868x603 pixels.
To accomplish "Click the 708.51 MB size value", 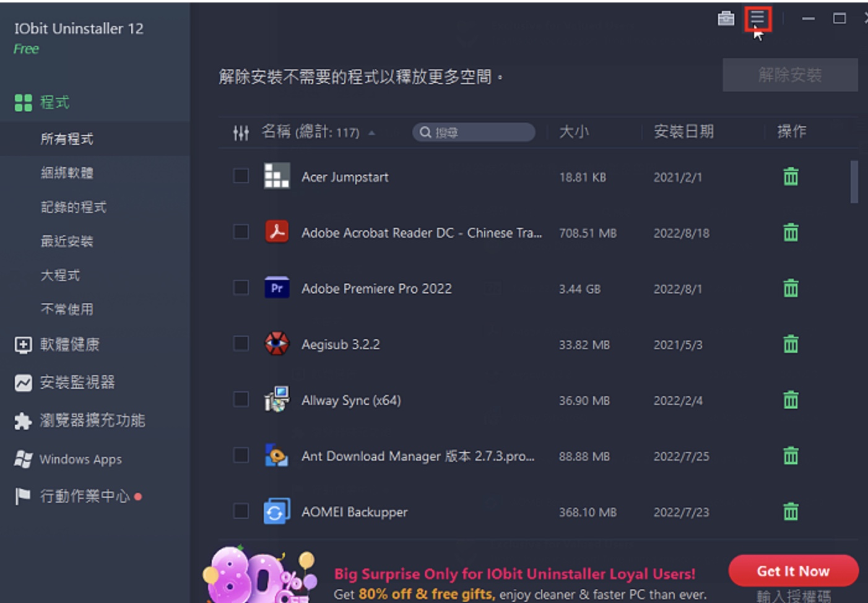I will point(588,233).
